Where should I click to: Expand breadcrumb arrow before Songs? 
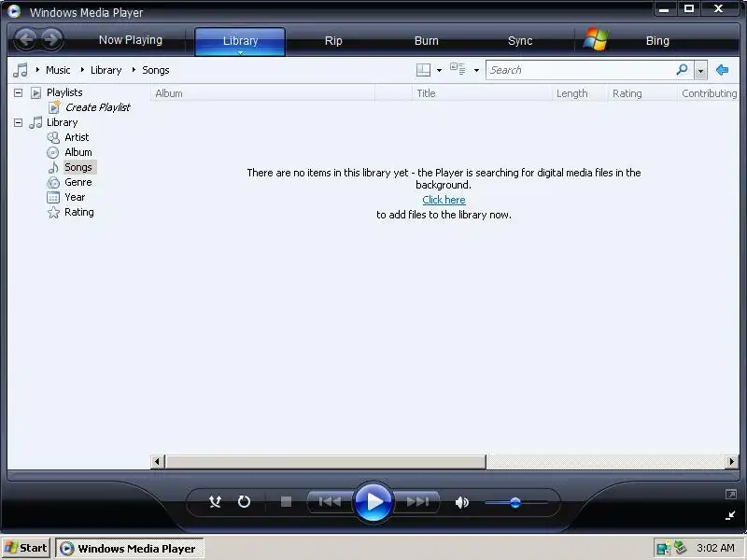pos(134,70)
